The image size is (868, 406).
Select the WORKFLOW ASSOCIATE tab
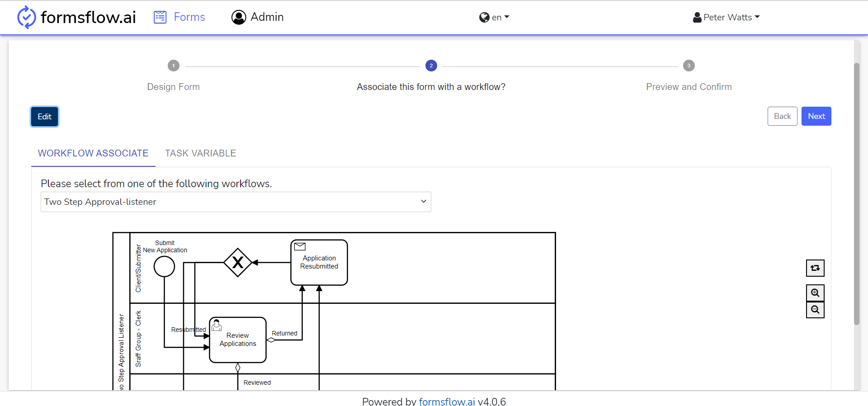(x=93, y=153)
